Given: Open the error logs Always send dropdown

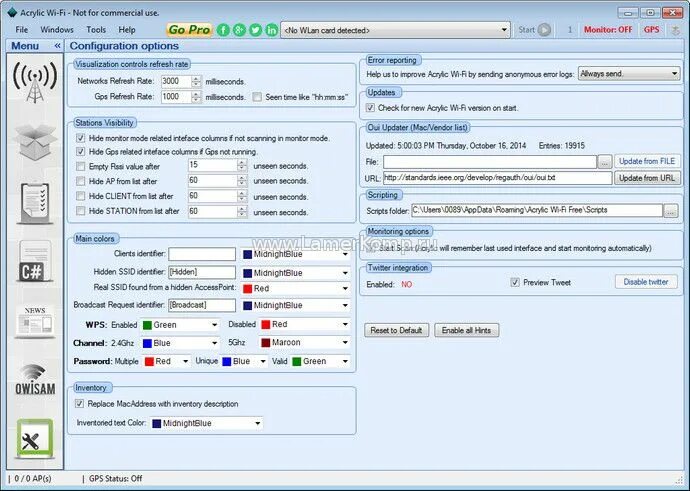Looking at the screenshot, I should click(629, 74).
